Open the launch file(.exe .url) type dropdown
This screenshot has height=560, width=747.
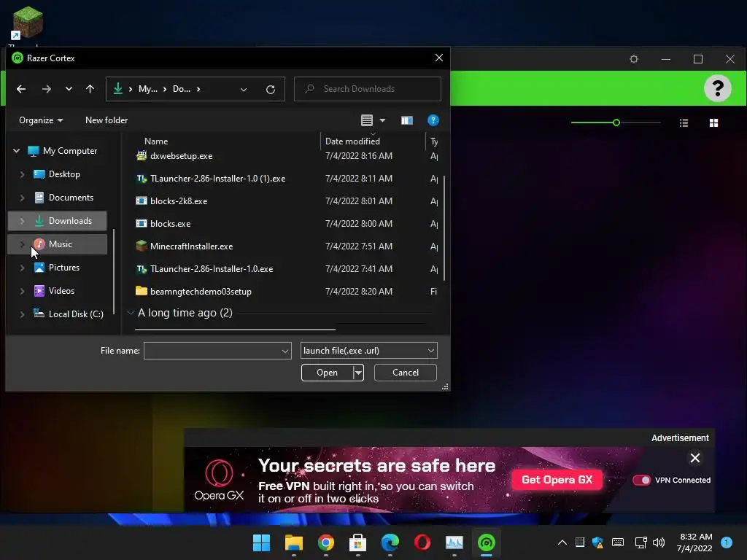pos(368,351)
